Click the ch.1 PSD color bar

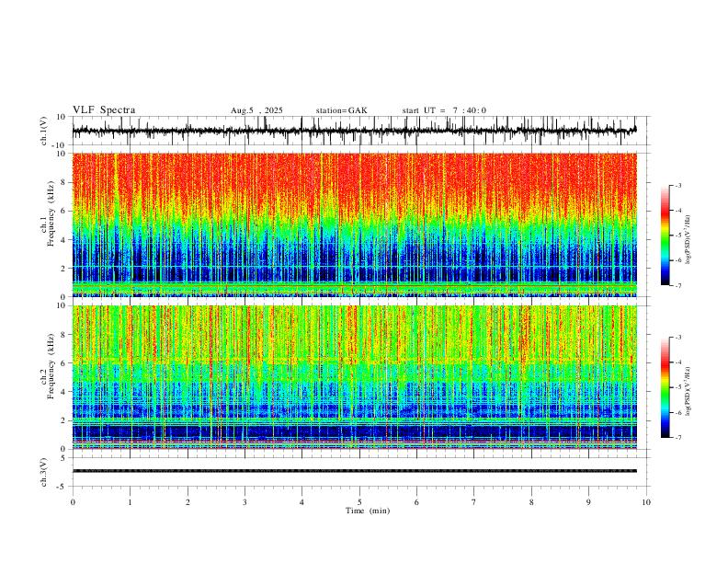(x=665, y=236)
